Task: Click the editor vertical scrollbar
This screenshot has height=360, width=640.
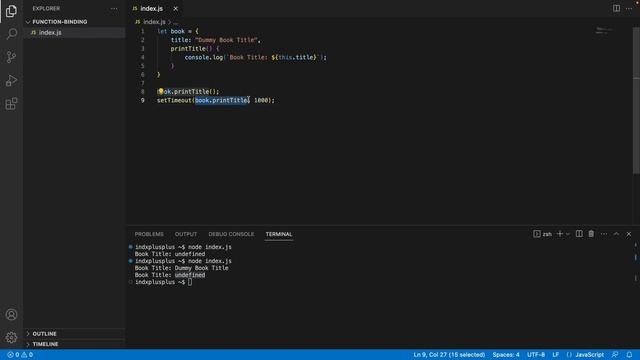Action: click(x=636, y=100)
